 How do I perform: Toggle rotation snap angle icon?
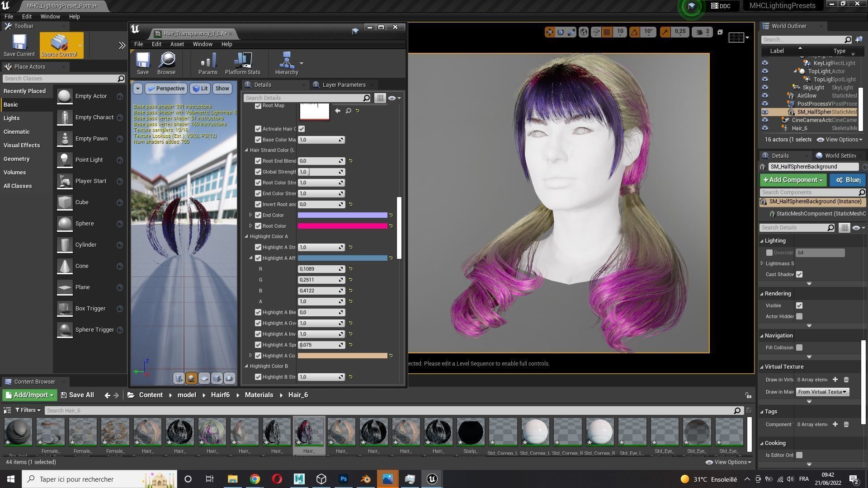pyautogui.click(x=635, y=32)
